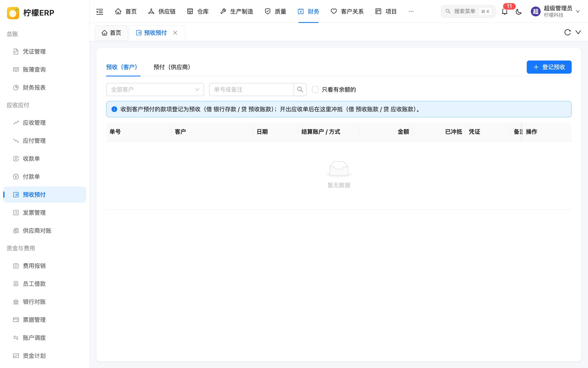Image resolution: width=588 pixels, height=368 pixels.
Task: Open 账簿查询 in the sidebar
Action: [x=45, y=70]
